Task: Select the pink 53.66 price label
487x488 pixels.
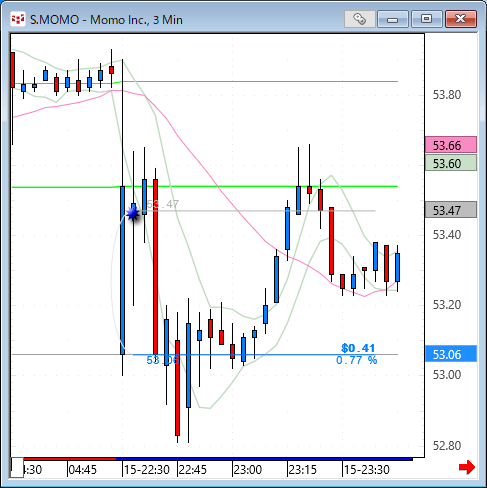Action: click(x=451, y=145)
